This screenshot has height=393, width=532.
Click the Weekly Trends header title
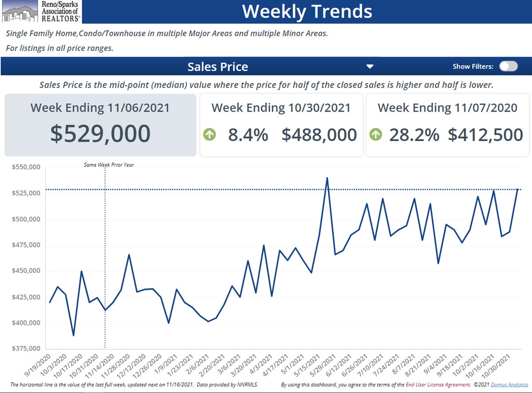307,12
